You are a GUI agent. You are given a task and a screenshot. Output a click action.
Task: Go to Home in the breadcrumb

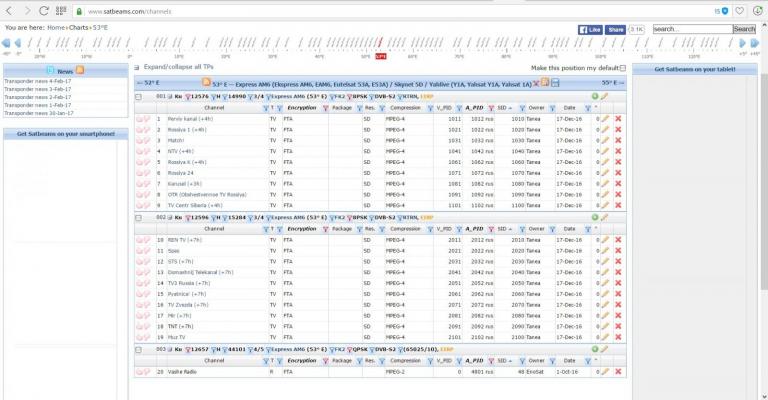(x=56, y=27)
